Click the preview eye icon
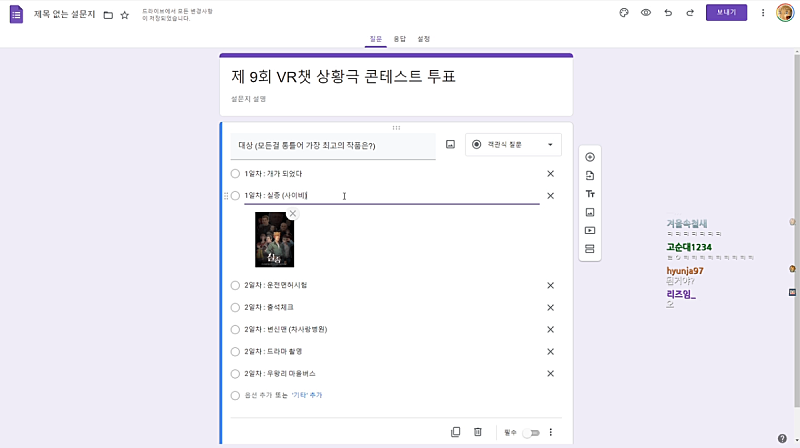 coord(646,13)
